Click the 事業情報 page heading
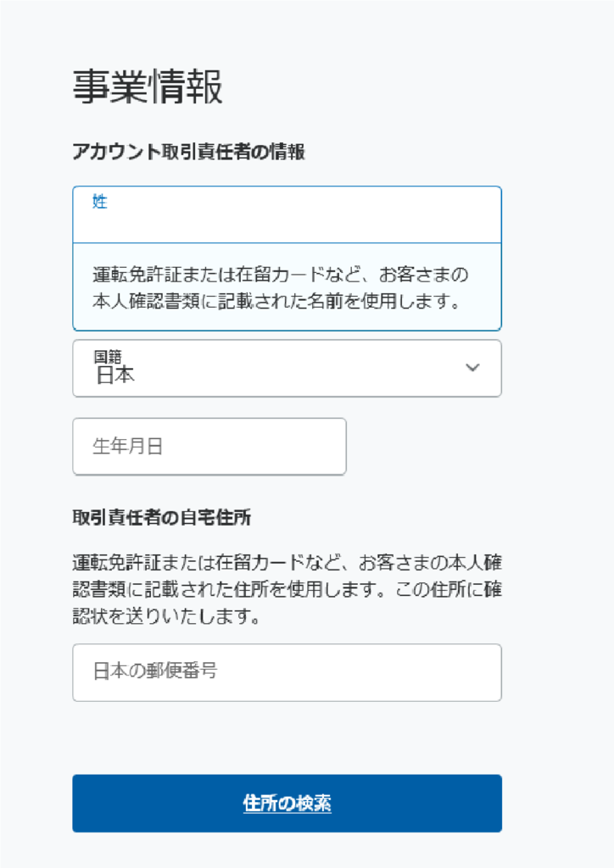 (x=148, y=87)
